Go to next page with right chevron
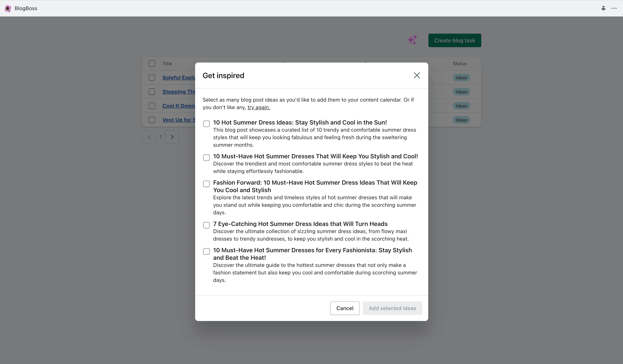This screenshot has width=623, height=364. click(x=172, y=137)
